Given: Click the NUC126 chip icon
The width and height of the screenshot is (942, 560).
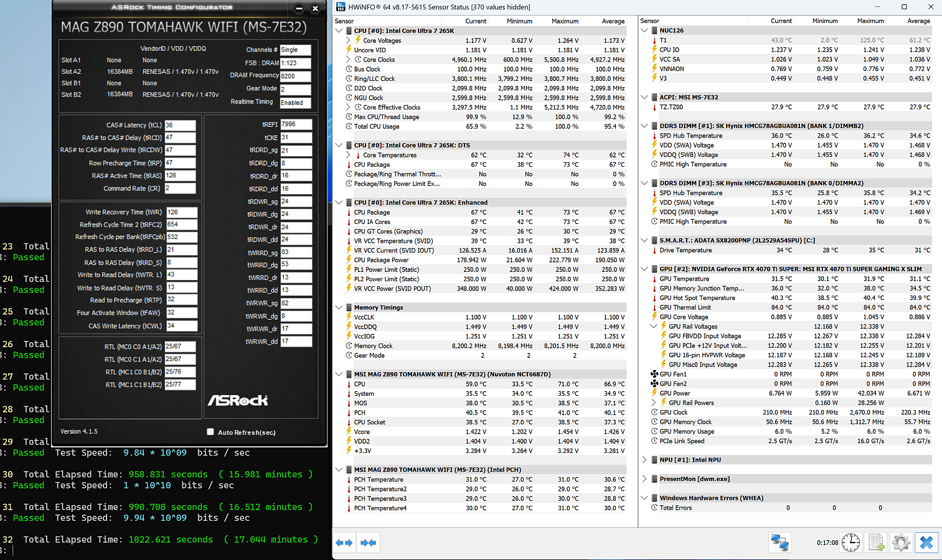Looking at the screenshot, I should coord(654,30).
